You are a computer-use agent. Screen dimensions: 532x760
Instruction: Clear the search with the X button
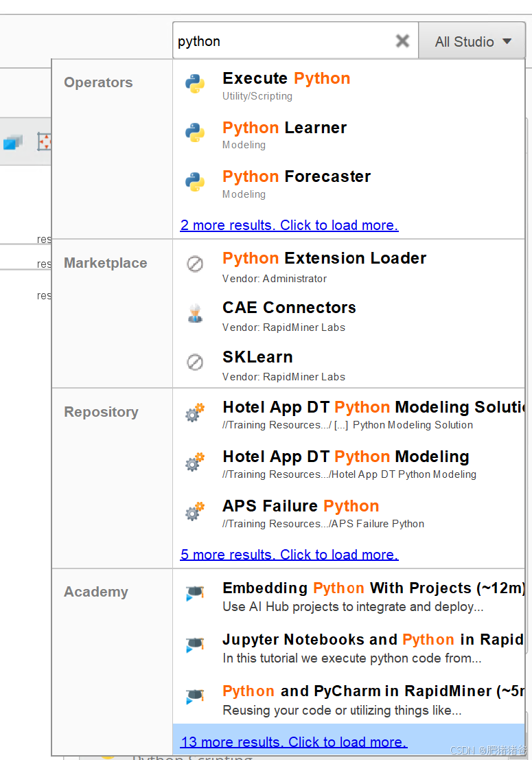[402, 41]
